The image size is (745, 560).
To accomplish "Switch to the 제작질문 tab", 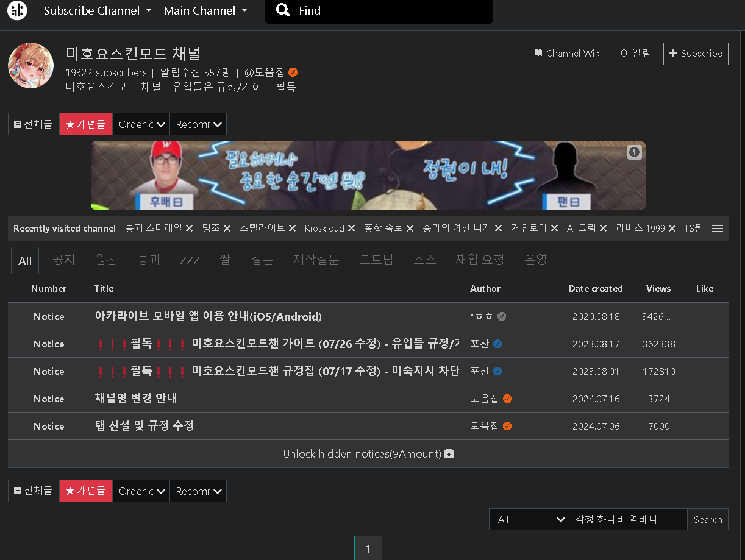I will point(316,260).
